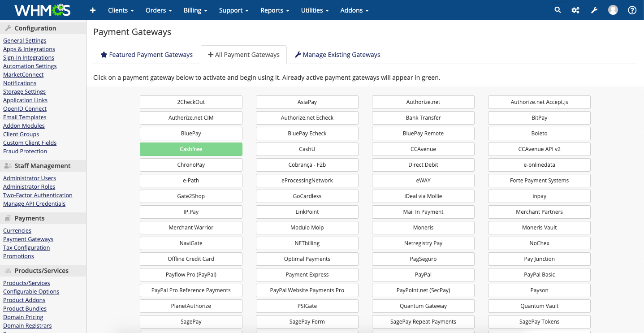Open Administrator Users link

tap(30, 178)
